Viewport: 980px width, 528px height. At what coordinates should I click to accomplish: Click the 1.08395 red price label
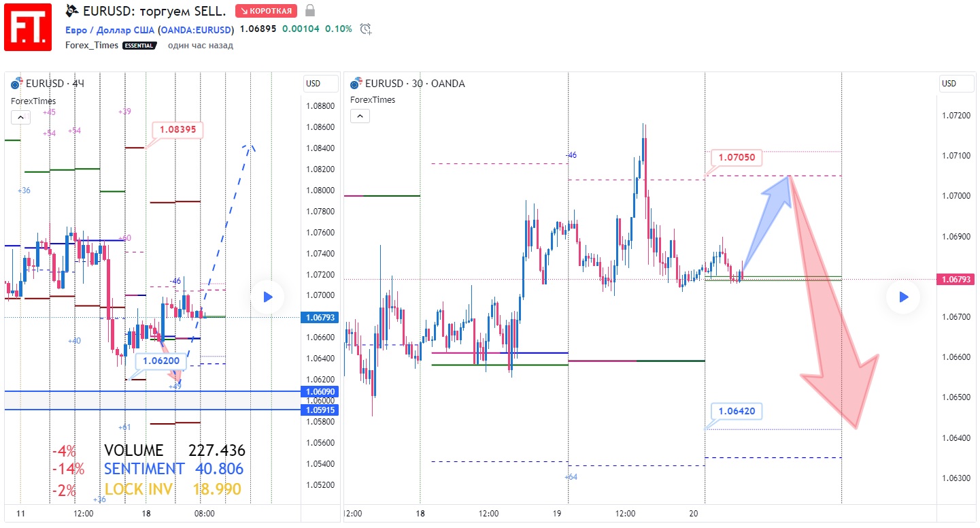[178, 129]
